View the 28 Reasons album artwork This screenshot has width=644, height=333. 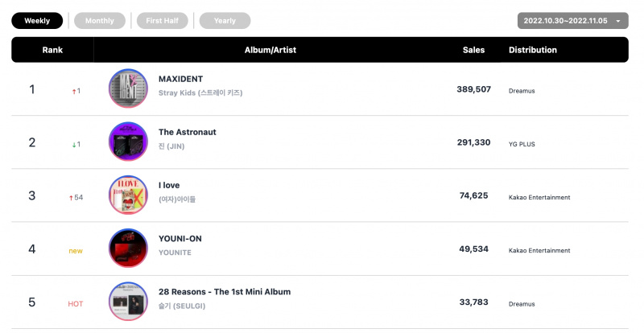coord(128,302)
